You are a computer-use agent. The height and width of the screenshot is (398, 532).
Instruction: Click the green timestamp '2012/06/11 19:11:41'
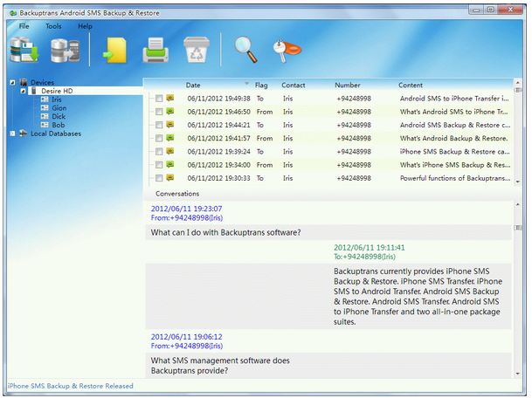tap(370, 248)
